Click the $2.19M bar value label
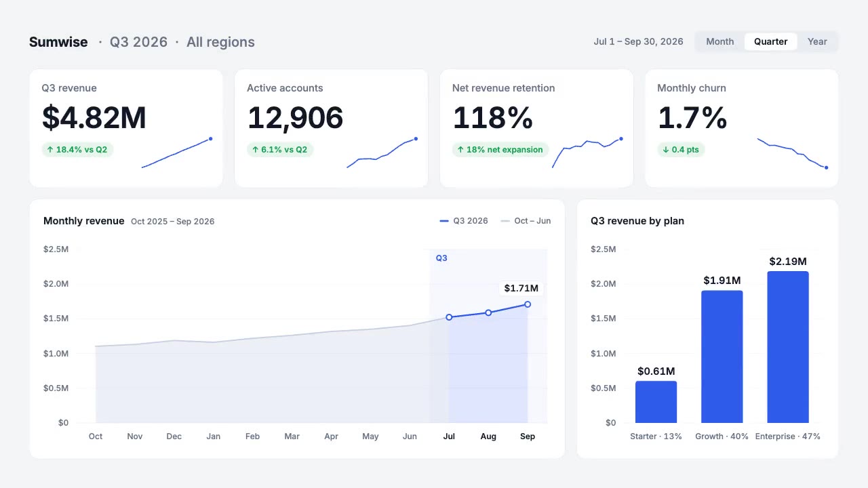 click(x=788, y=262)
